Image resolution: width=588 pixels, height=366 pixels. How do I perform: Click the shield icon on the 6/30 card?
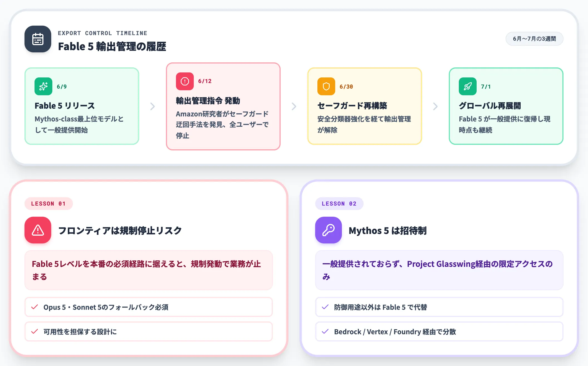(326, 86)
